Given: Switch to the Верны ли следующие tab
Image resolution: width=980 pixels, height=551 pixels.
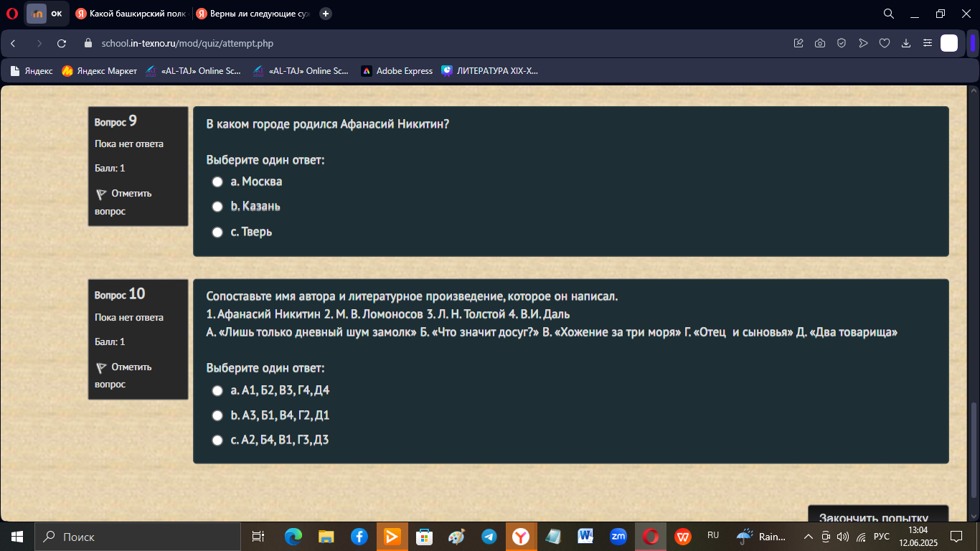Looking at the screenshot, I should tap(253, 14).
